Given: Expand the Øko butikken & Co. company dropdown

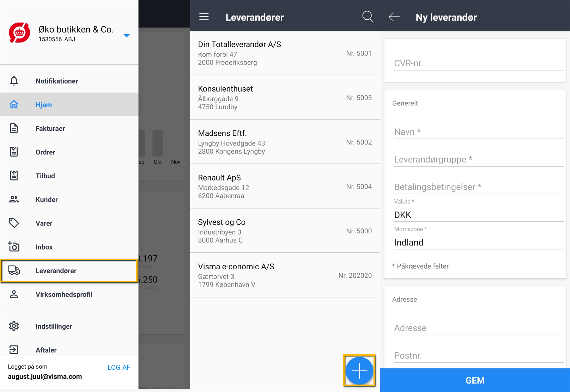Looking at the screenshot, I should pyautogui.click(x=127, y=35).
